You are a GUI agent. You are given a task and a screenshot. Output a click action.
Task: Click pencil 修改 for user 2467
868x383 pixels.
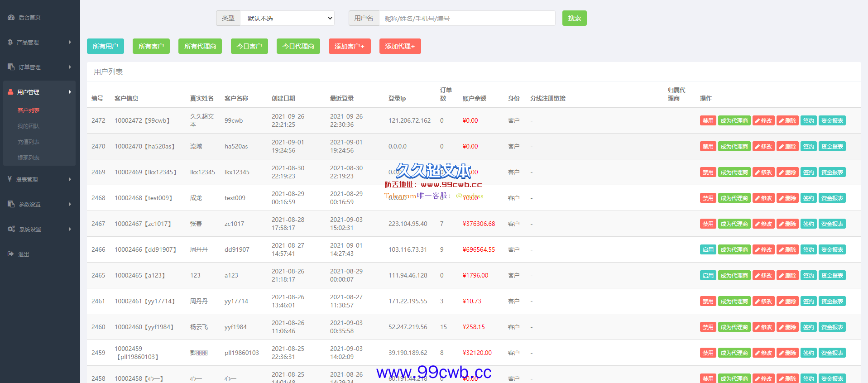[x=763, y=224]
